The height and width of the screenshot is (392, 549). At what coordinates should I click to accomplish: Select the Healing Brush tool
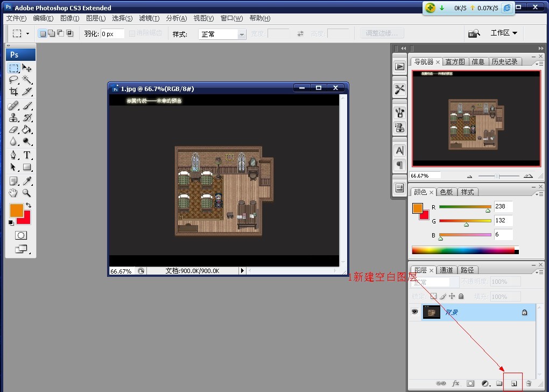click(x=13, y=105)
